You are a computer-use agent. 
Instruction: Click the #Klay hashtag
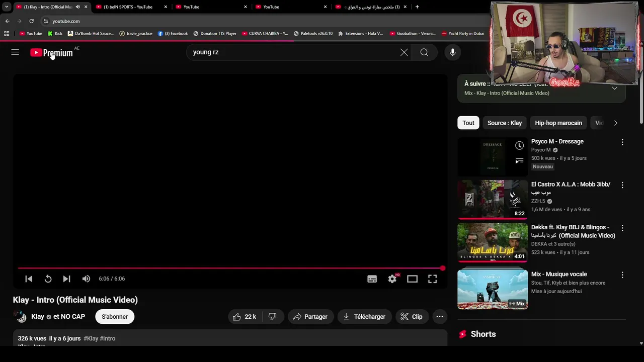click(91, 338)
